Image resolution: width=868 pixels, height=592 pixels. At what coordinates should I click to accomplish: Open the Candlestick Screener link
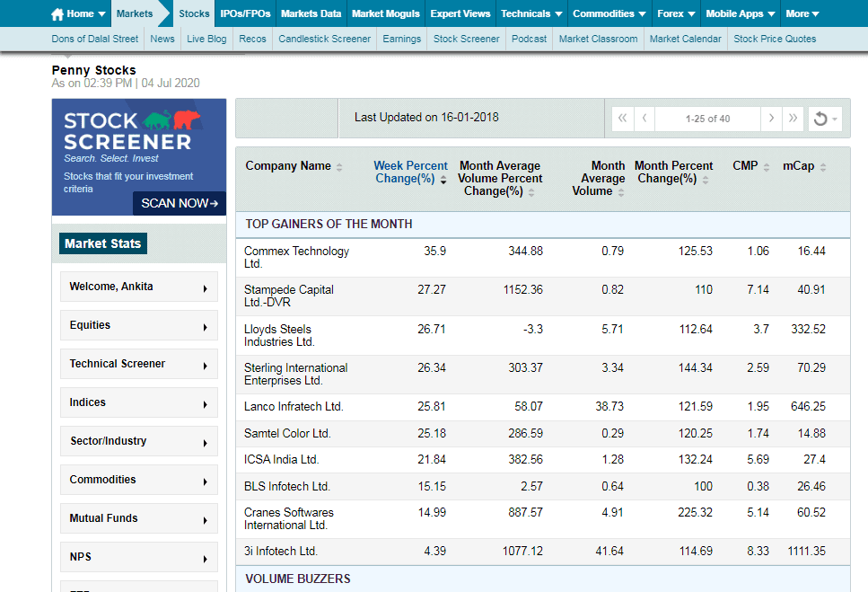tap(324, 39)
